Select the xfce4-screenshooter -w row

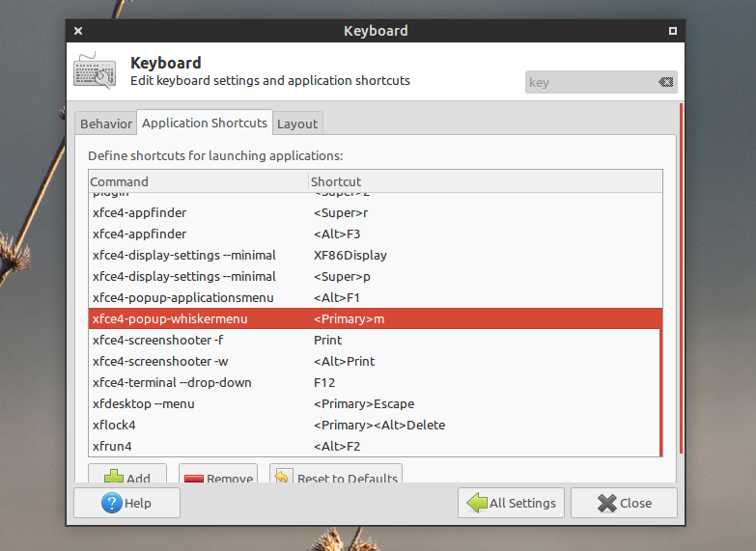tap(375, 361)
